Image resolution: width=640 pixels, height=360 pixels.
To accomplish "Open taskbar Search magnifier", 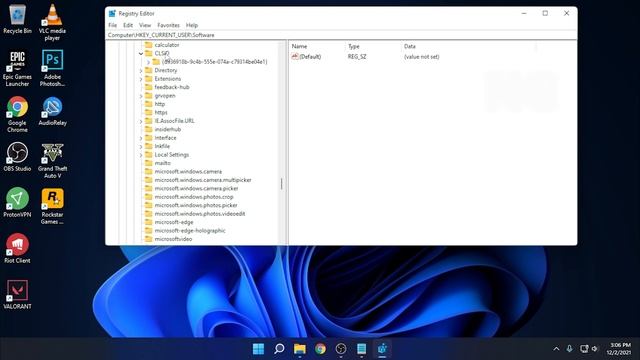I will 279,349.
